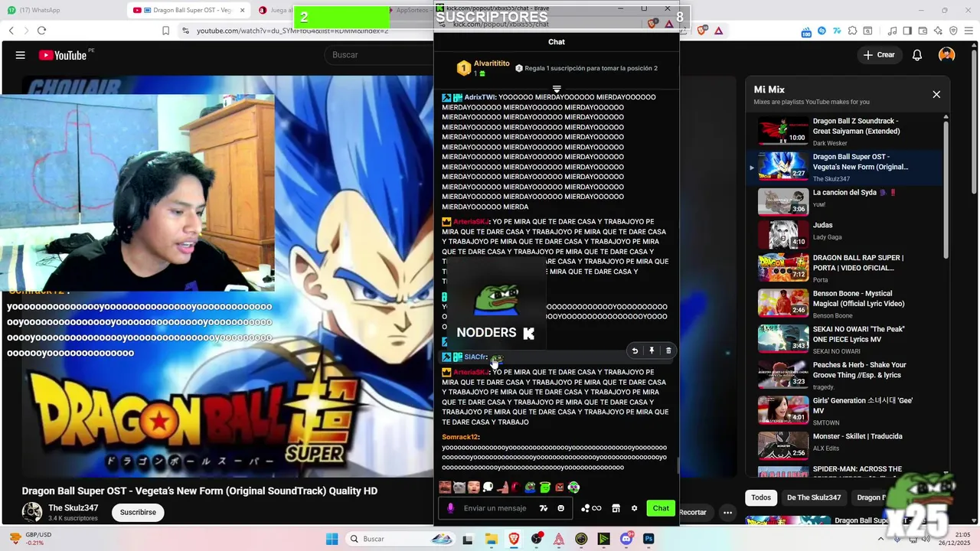
Task: Open SEKAI NO OWARI The Peak video
Action: pos(845,339)
